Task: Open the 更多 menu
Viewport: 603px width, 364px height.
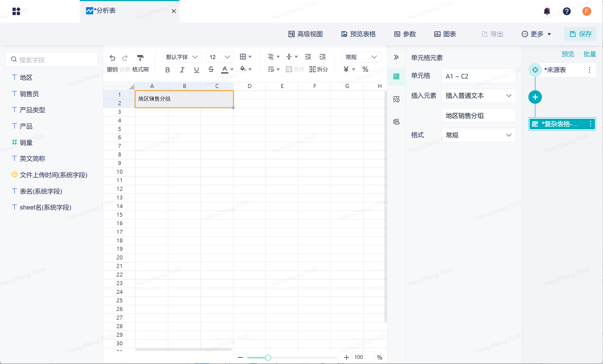Action: (536, 34)
